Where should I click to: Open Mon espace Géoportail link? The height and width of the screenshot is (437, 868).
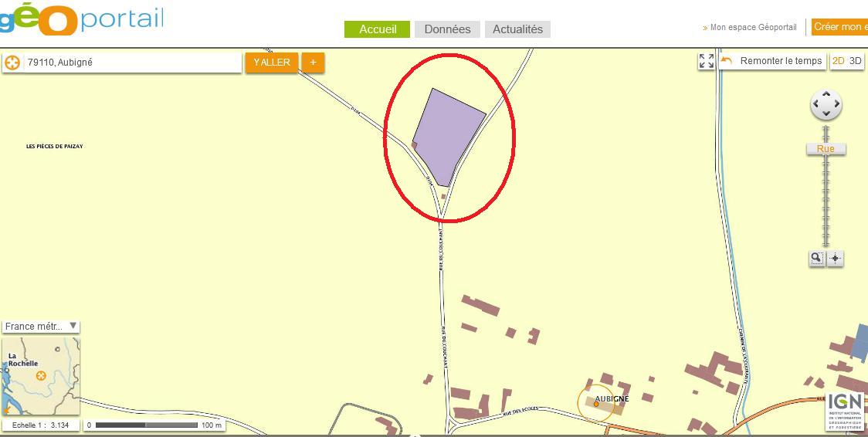[750, 27]
